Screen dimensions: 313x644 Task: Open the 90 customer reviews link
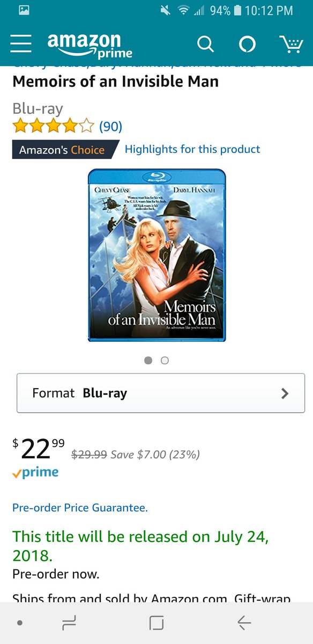click(x=110, y=127)
